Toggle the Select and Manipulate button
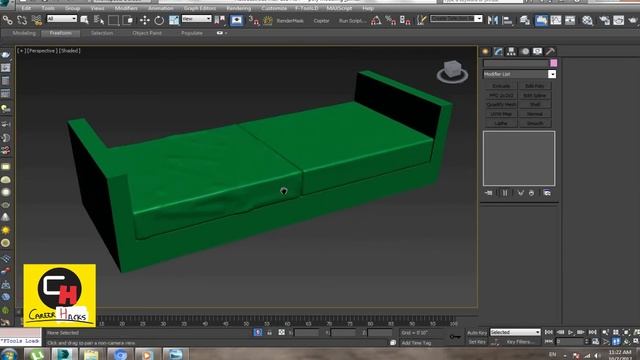Viewport: 640px width, 360px height. tap(236, 20)
